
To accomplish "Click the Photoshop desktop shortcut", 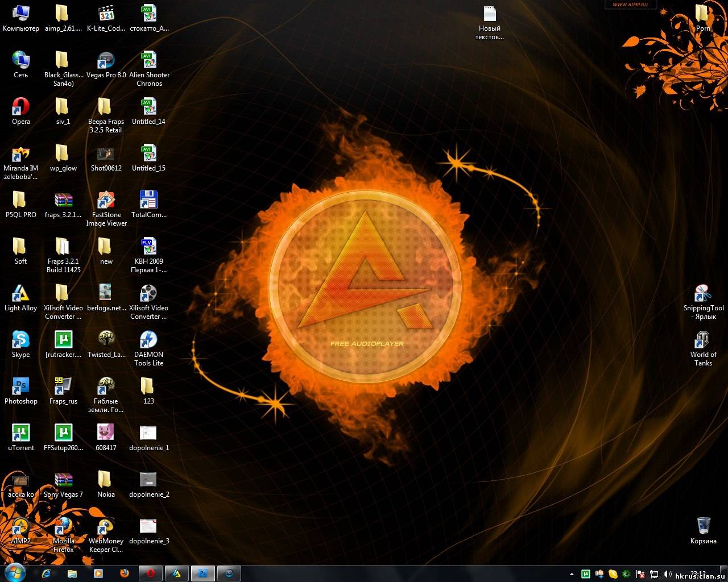I will 21,387.
